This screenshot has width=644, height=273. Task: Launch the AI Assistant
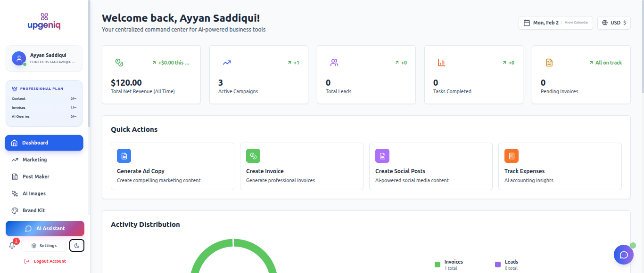pyautogui.click(x=45, y=228)
